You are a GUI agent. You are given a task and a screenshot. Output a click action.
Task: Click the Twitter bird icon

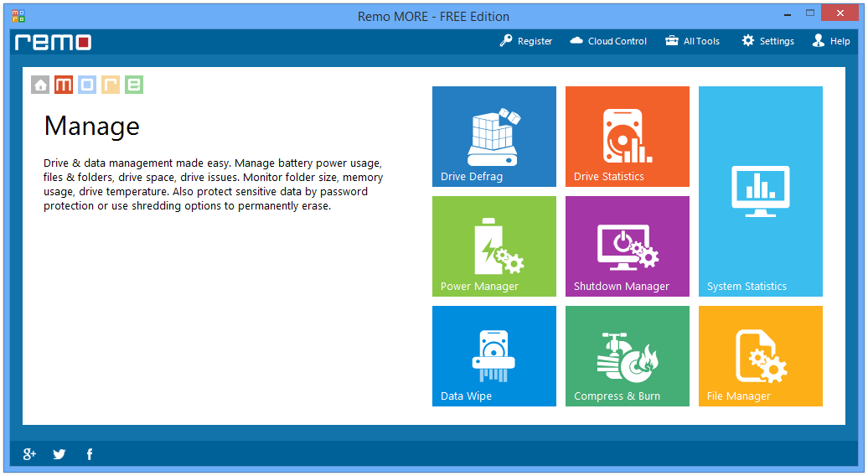(x=59, y=454)
